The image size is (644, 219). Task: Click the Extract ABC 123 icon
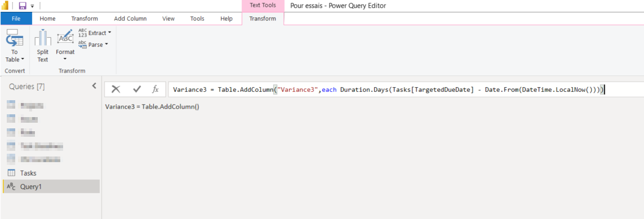(x=83, y=33)
